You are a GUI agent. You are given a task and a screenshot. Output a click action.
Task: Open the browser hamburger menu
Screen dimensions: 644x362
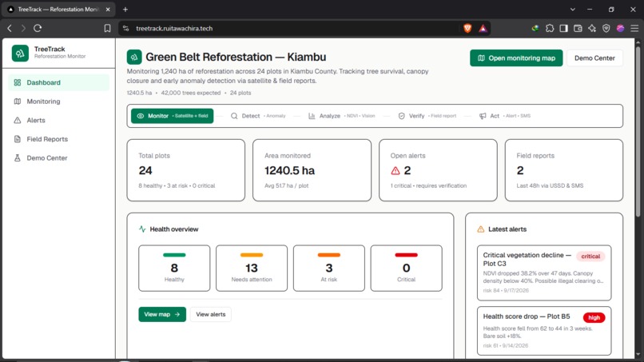coord(634,28)
